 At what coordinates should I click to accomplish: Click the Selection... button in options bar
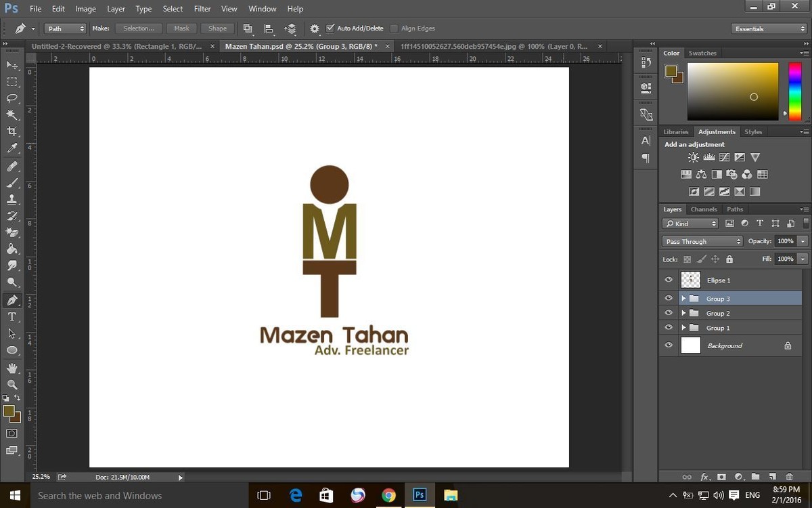139,28
